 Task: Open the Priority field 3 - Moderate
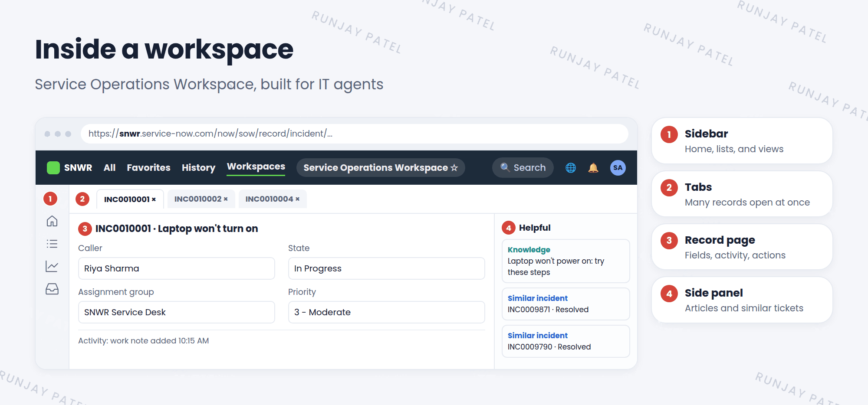coord(386,312)
